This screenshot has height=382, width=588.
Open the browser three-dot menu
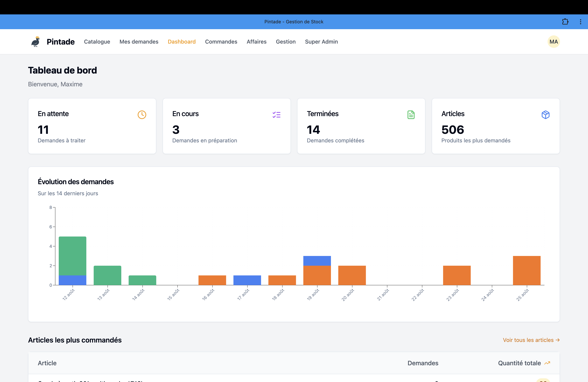pos(580,22)
